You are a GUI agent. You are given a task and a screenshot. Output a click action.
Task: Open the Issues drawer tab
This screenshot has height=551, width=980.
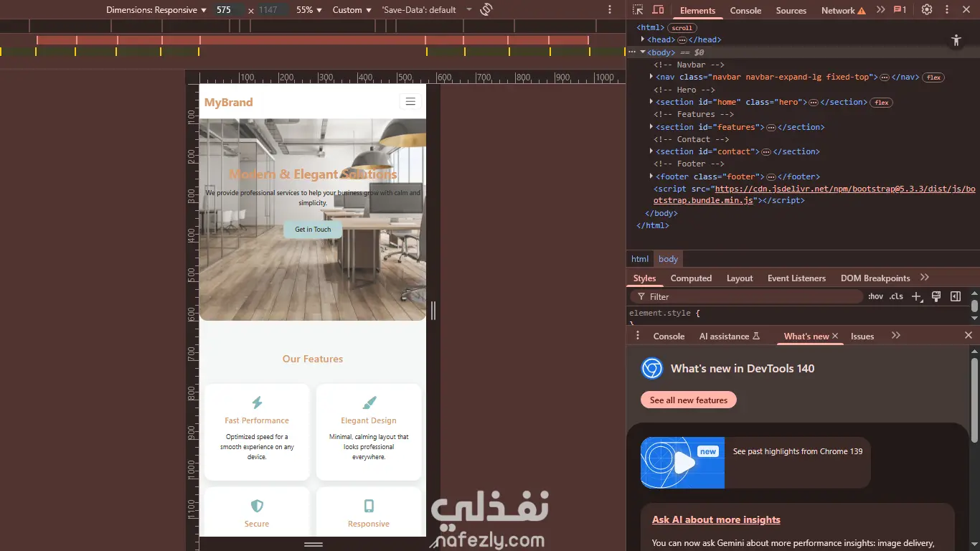862,336
